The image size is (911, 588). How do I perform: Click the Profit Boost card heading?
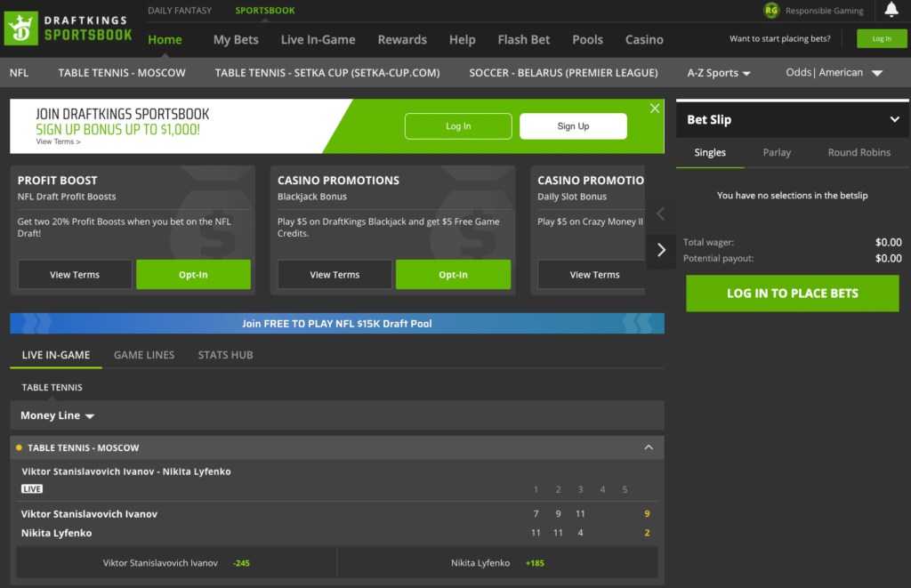58,181
